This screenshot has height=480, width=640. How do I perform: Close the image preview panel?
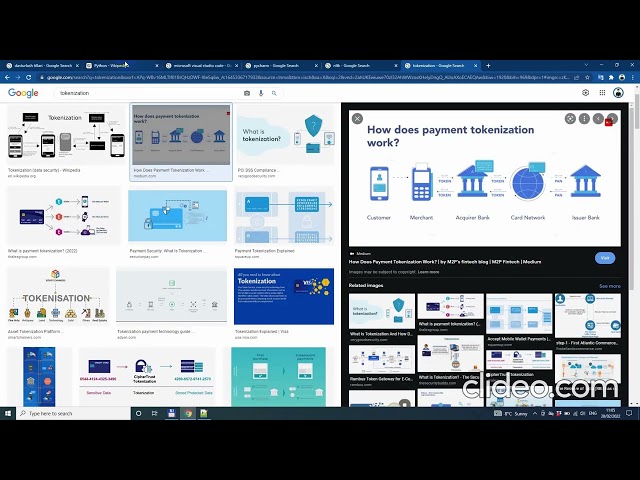pyautogui.click(x=357, y=118)
